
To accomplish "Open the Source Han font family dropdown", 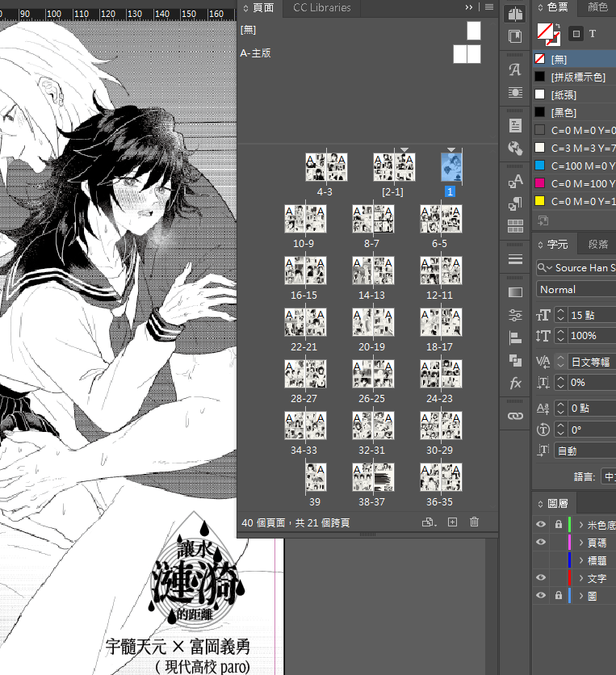I will pyautogui.click(x=576, y=268).
